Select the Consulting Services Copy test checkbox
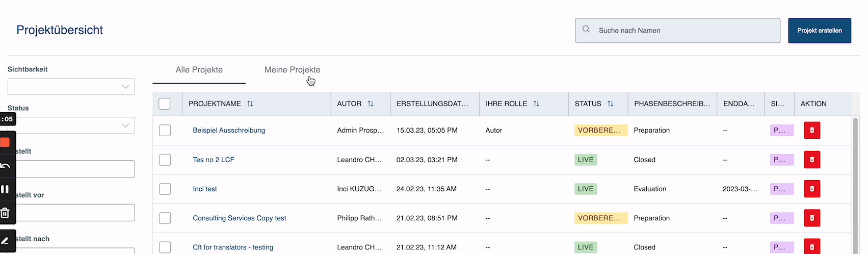Screen dimensions: 868x254 (165, 218)
